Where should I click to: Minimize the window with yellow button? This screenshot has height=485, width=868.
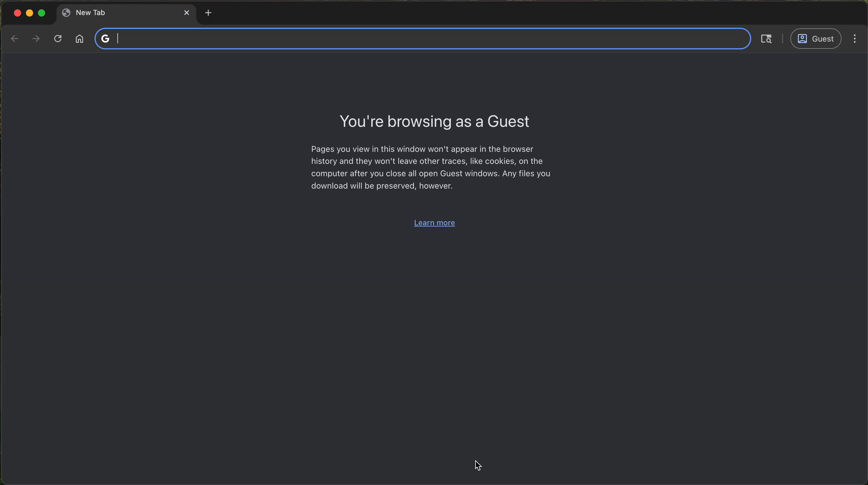point(30,13)
